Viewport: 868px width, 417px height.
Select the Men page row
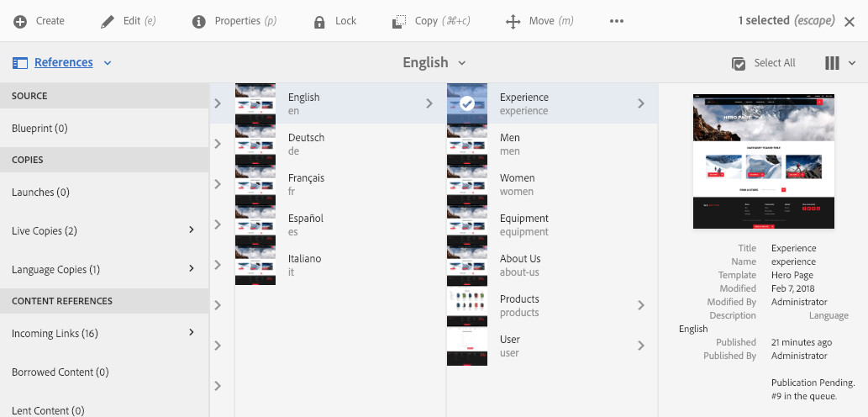point(552,144)
